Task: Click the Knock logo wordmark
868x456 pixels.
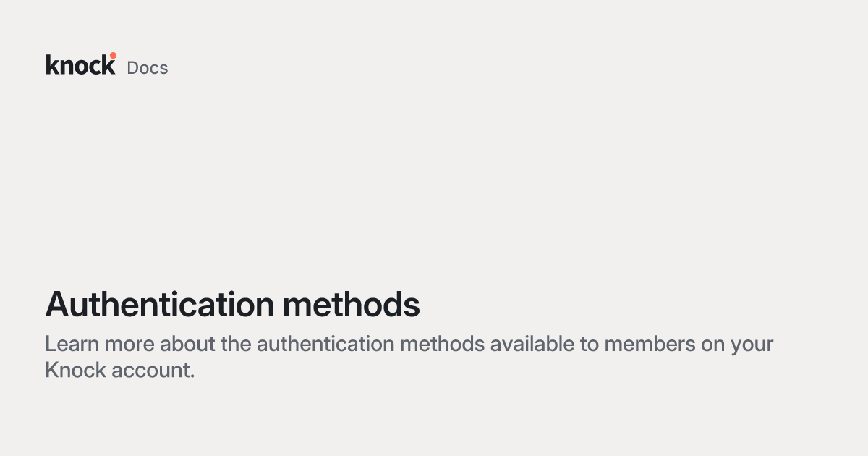Action: click(x=80, y=64)
